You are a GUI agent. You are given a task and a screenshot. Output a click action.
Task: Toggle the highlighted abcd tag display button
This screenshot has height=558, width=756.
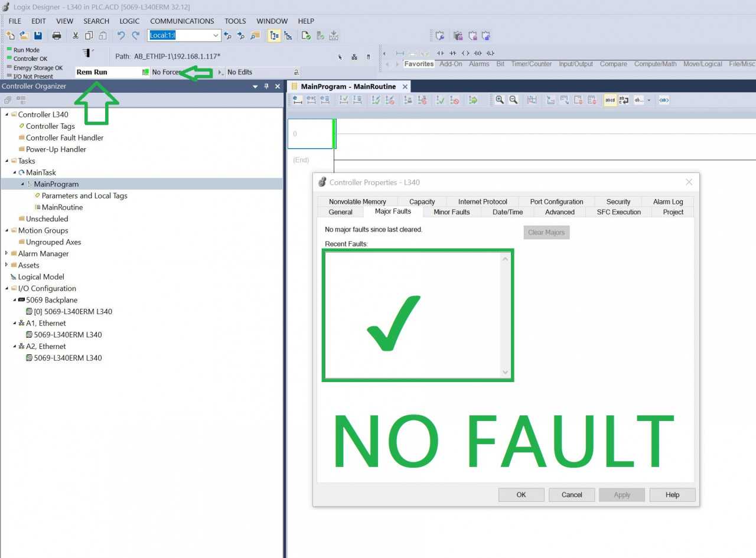[610, 100]
